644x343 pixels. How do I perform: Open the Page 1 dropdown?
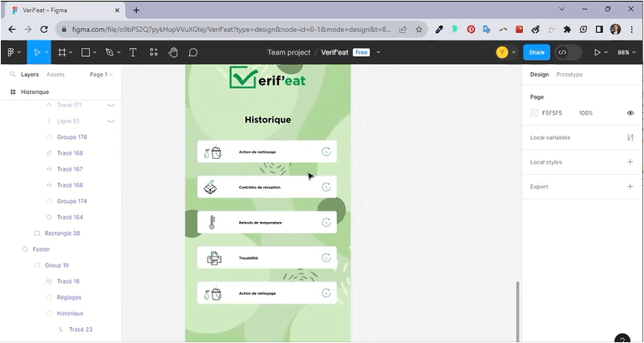[x=101, y=75]
